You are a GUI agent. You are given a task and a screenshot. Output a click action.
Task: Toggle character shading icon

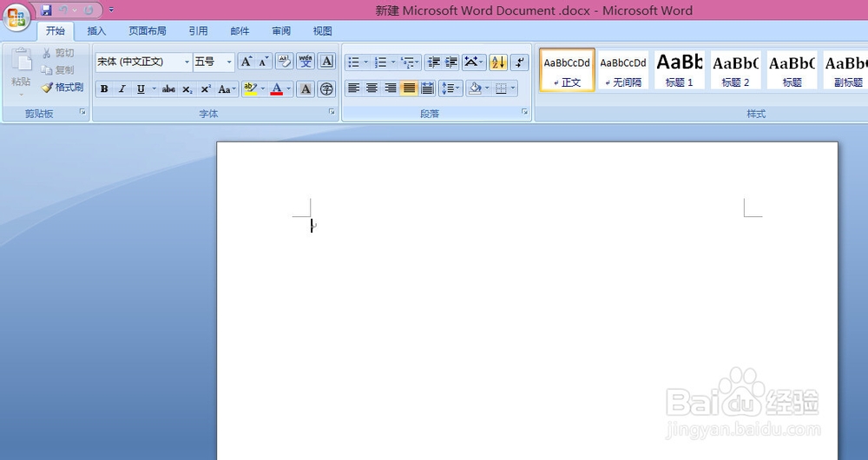coord(305,89)
